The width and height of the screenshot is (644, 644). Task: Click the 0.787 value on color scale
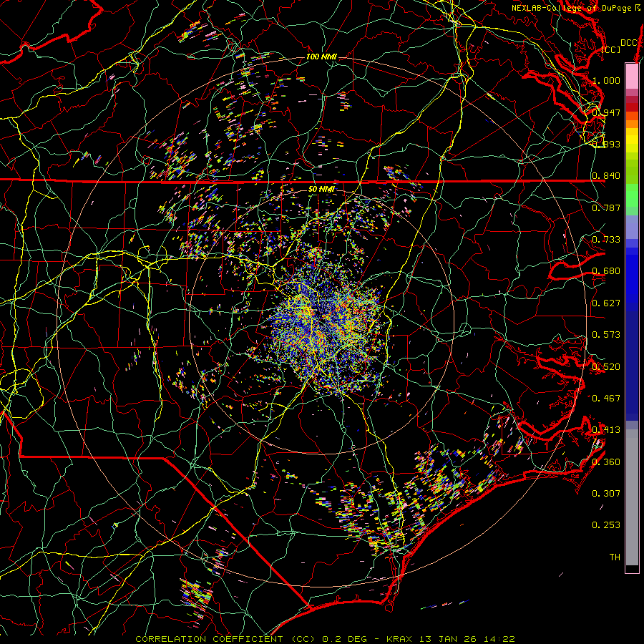pos(606,208)
